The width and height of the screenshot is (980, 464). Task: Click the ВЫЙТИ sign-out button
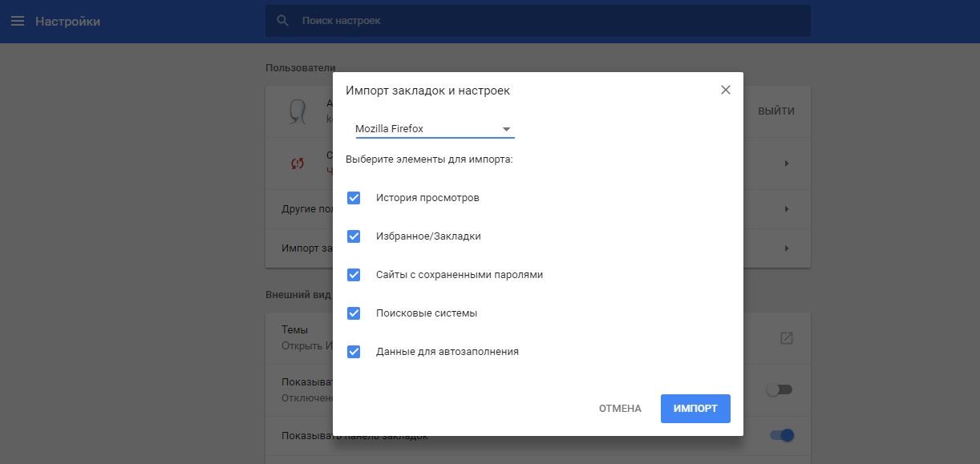point(776,111)
